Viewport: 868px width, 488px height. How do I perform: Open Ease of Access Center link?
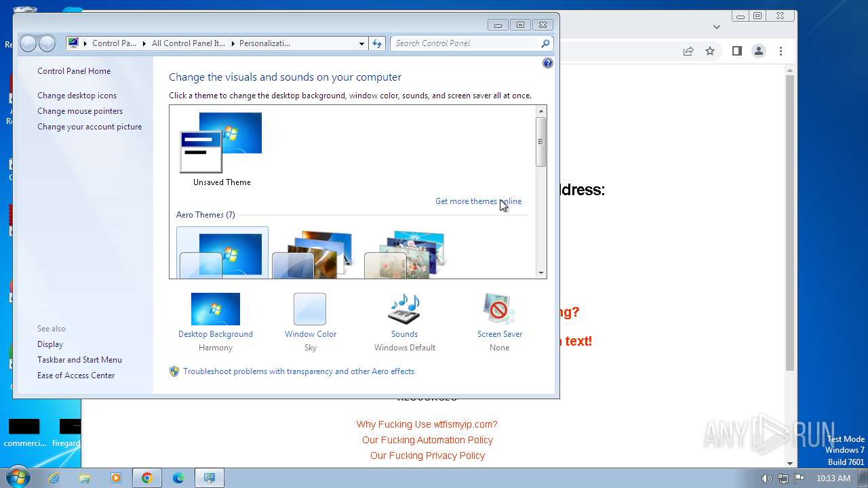tap(76, 375)
